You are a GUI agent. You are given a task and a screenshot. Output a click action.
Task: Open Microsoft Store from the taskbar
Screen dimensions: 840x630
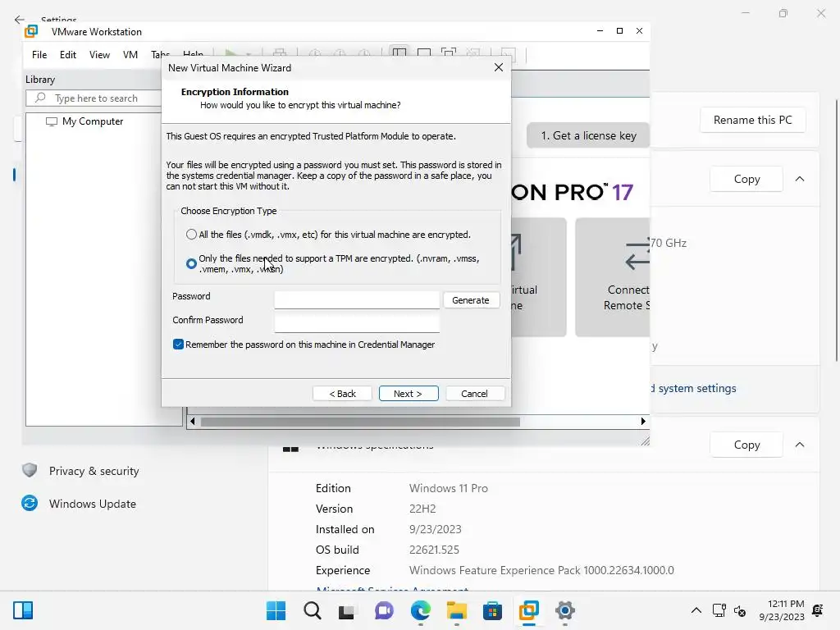[492, 610]
